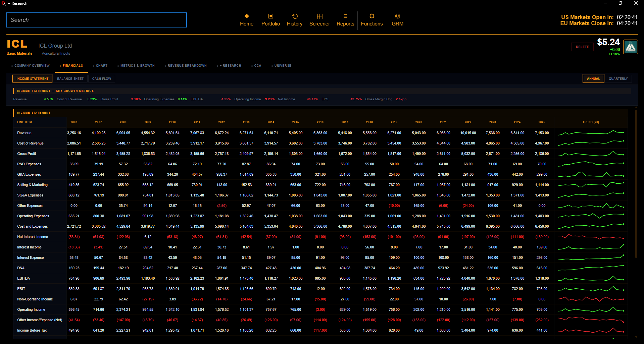Select the Other Income/Expense (Net) row label
Screen dimensions: 644x344
click(x=40, y=320)
